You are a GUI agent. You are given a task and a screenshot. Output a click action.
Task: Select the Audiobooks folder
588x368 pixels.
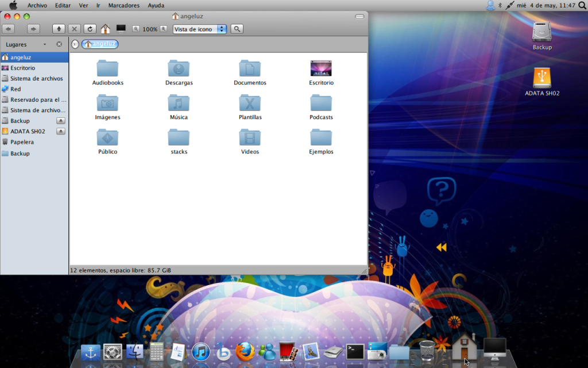pyautogui.click(x=107, y=73)
